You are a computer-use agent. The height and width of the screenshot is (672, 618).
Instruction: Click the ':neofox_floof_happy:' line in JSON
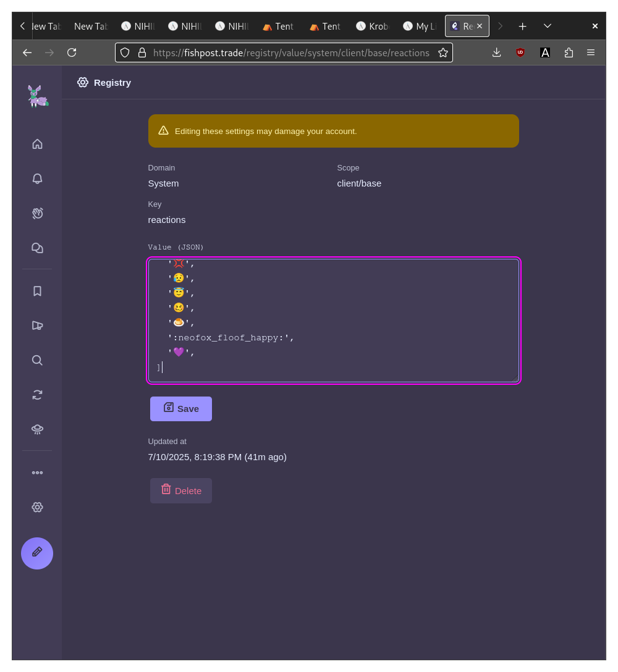click(231, 338)
